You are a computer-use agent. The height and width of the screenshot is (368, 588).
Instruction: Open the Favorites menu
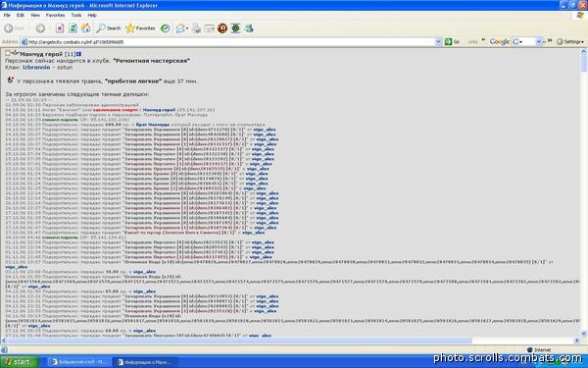[x=55, y=16]
